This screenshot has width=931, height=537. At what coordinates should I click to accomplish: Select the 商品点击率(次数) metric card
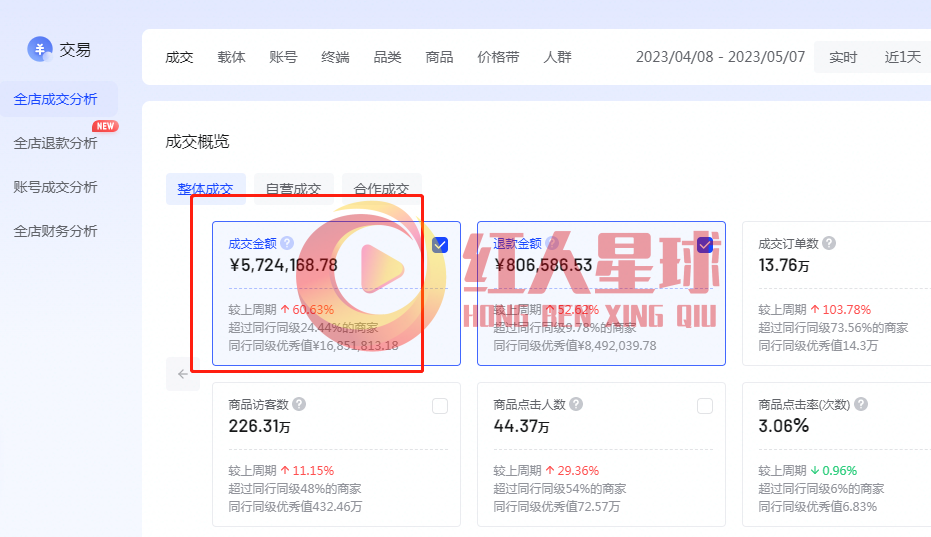point(837,454)
